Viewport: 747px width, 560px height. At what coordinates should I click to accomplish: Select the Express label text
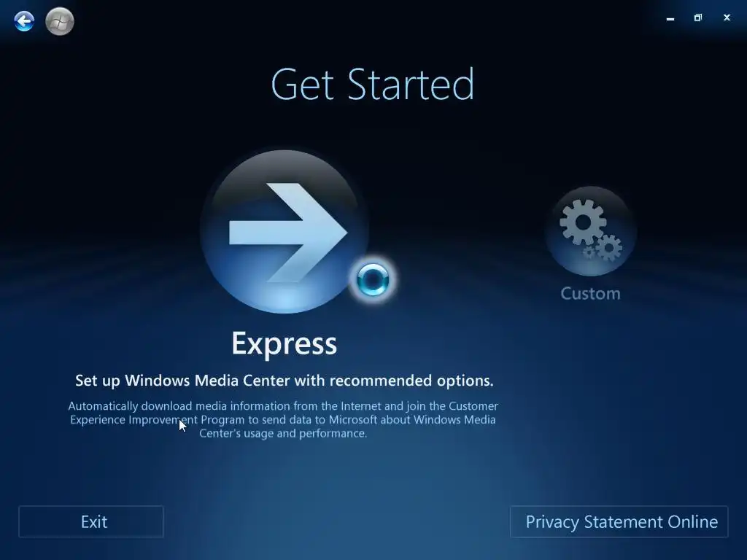[285, 343]
